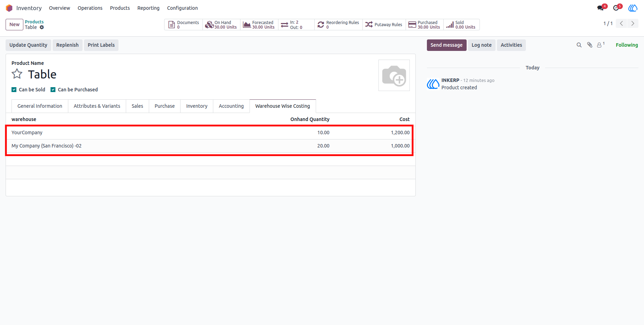Click the New record button

pos(14,24)
